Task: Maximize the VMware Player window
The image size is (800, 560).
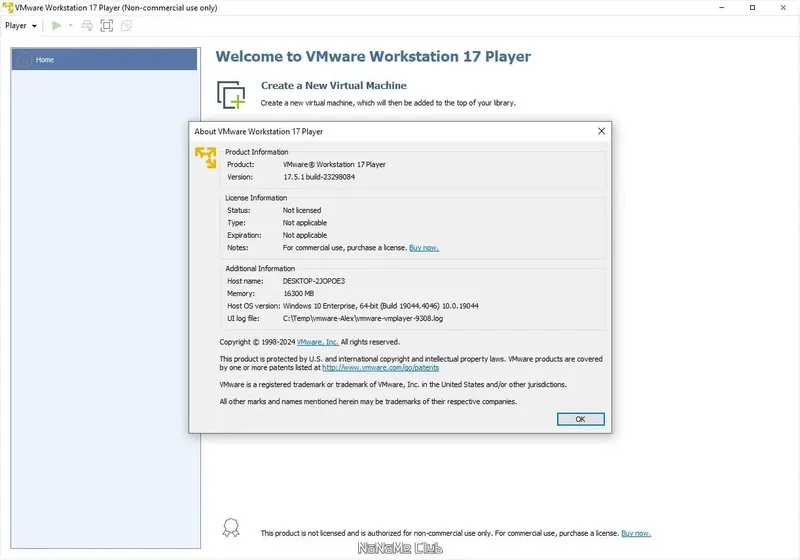Action: point(753,8)
